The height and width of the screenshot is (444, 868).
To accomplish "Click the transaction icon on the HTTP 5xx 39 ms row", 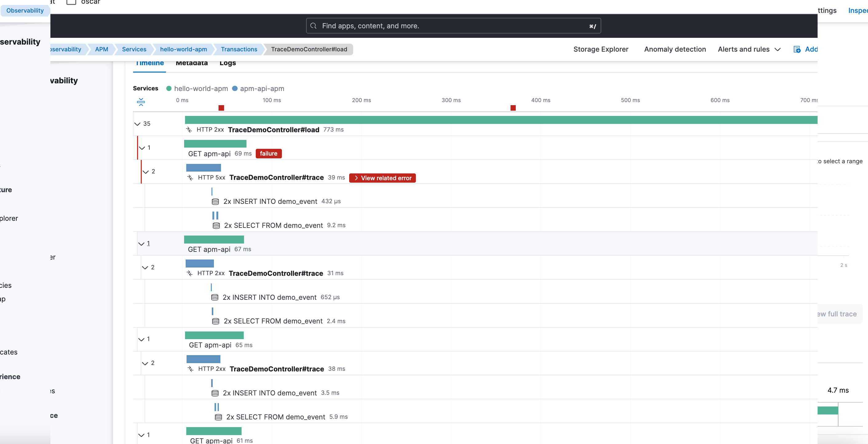I will (190, 178).
